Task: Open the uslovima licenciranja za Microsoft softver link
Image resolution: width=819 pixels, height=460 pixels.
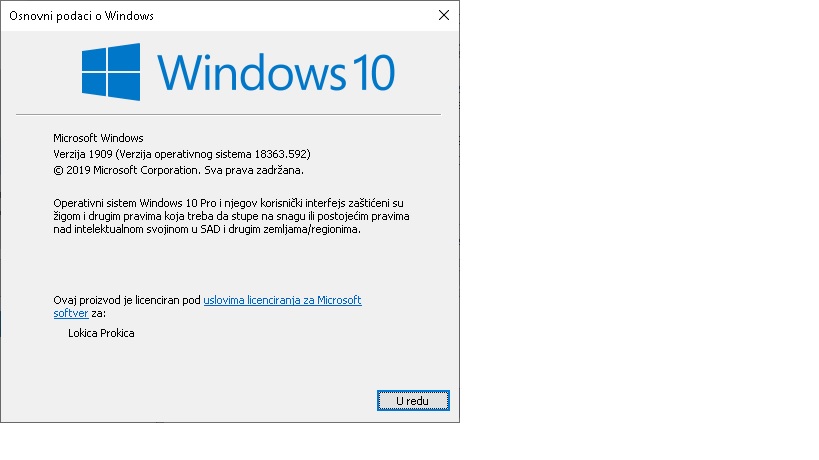Action: tap(282, 300)
